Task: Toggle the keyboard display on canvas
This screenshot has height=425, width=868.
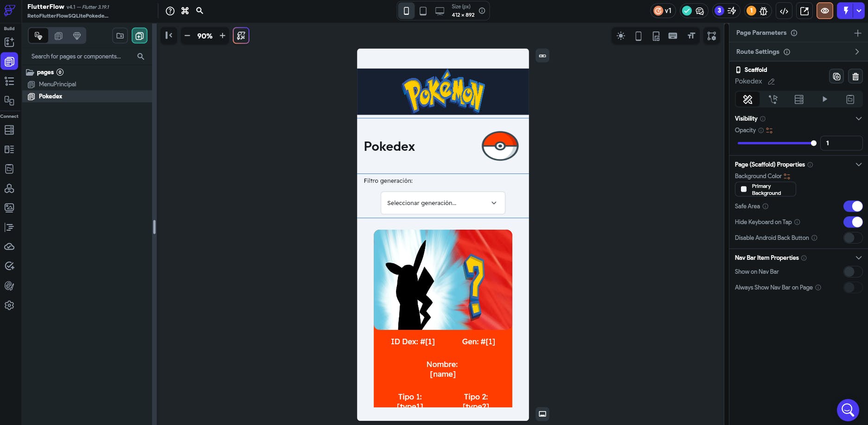Action: 673,36
